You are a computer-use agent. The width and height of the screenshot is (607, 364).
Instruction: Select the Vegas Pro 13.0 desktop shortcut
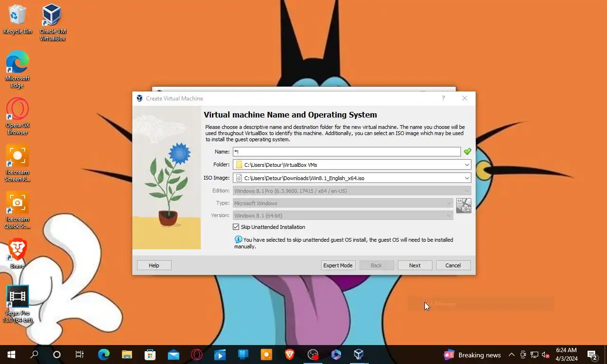(17, 304)
